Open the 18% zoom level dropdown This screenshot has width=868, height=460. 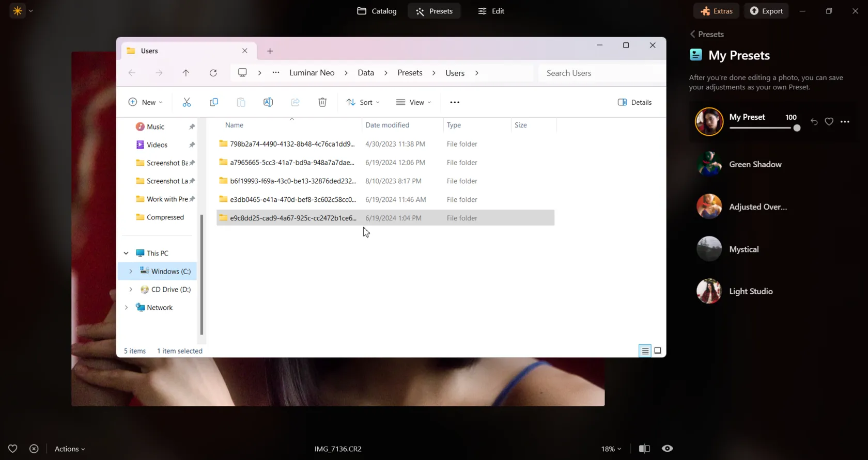611,449
